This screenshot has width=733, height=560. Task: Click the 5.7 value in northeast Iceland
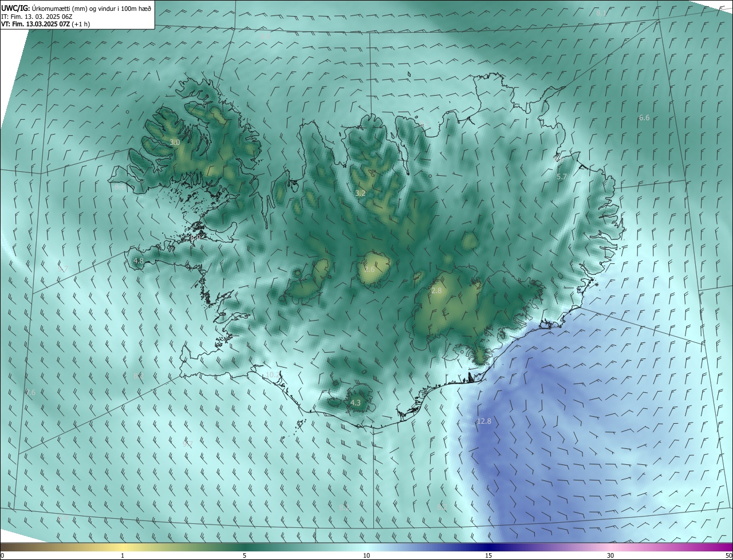click(x=562, y=177)
